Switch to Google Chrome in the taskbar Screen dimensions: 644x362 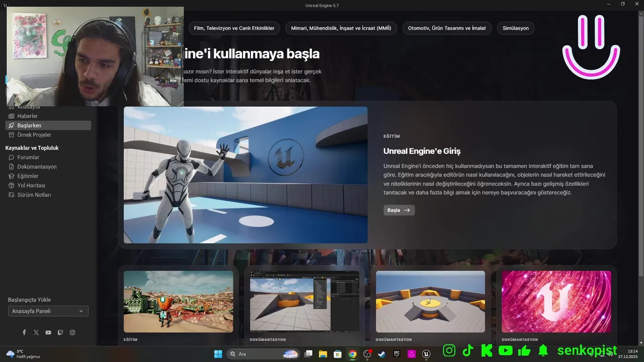[x=353, y=354]
